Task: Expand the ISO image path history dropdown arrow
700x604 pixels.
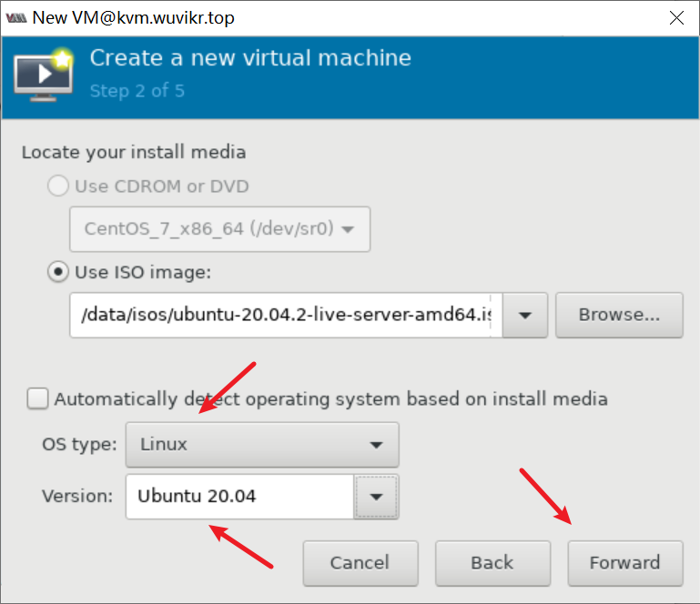Action: 525,315
